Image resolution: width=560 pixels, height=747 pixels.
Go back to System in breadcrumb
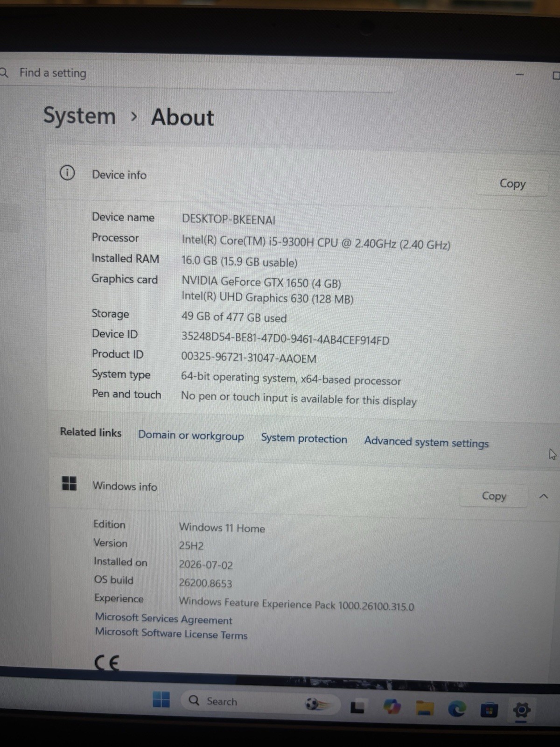tap(79, 116)
